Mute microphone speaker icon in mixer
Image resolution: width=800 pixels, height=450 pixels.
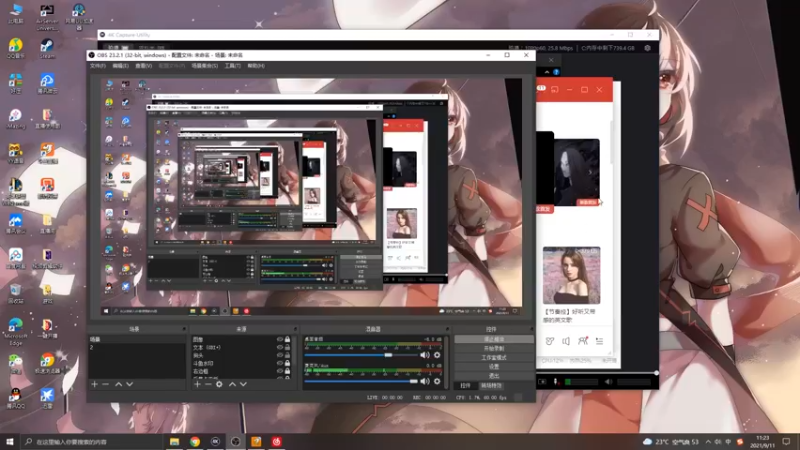click(424, 381)
